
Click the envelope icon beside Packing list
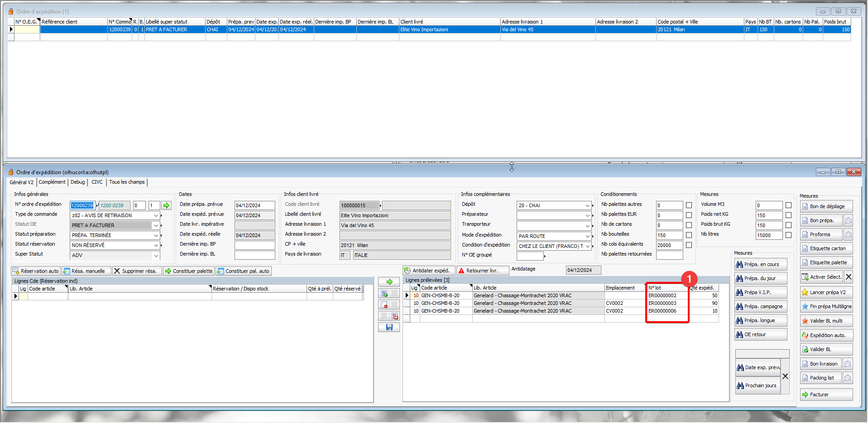pyautogui.click(x=848, y=378)
